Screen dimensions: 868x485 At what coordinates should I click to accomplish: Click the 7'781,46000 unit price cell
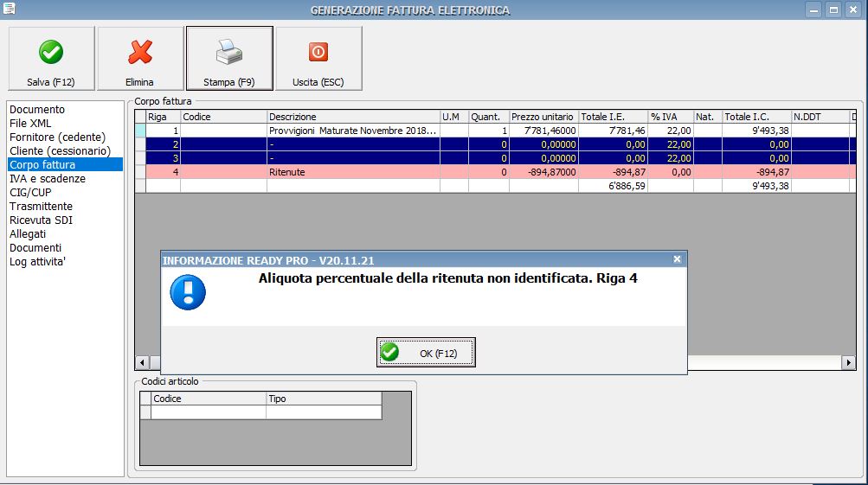point(543,131)
